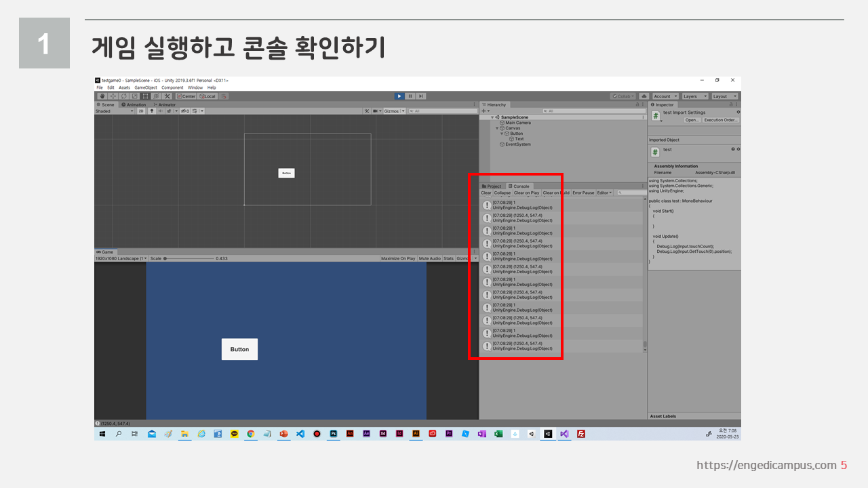Click the Hierarchy search field
The height and width of the screenshot is (488, 868).
click(594, 111)
